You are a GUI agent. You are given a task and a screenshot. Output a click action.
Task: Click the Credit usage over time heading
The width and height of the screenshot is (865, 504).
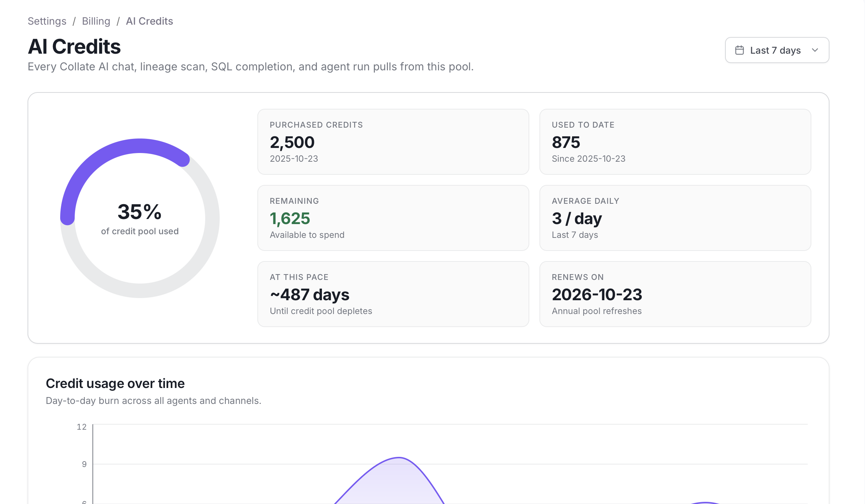[115, 383]
